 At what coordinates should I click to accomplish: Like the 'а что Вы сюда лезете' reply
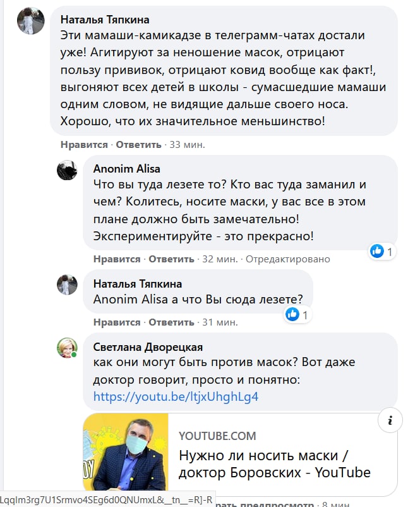117,322
